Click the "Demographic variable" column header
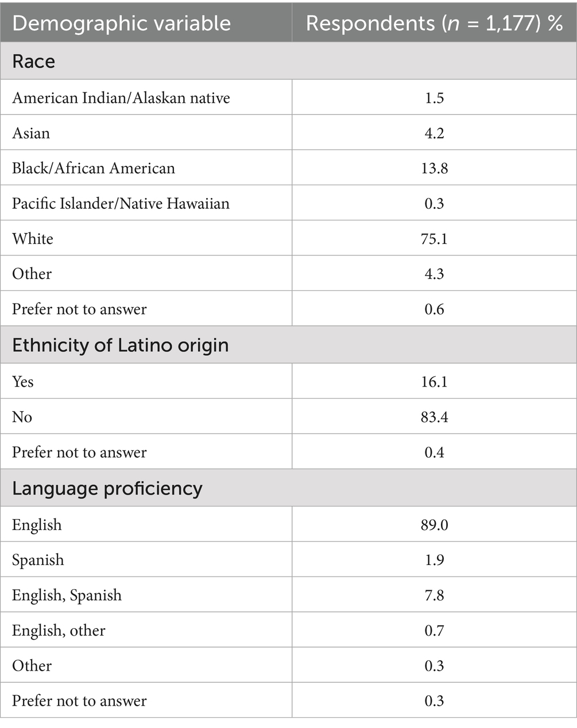 pos(121,23)
